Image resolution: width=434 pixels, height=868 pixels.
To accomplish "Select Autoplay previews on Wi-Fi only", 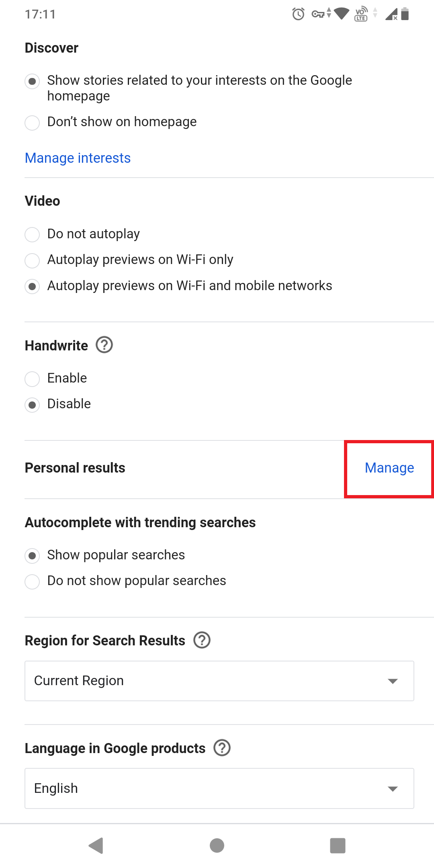I will (x=32, y=260).
